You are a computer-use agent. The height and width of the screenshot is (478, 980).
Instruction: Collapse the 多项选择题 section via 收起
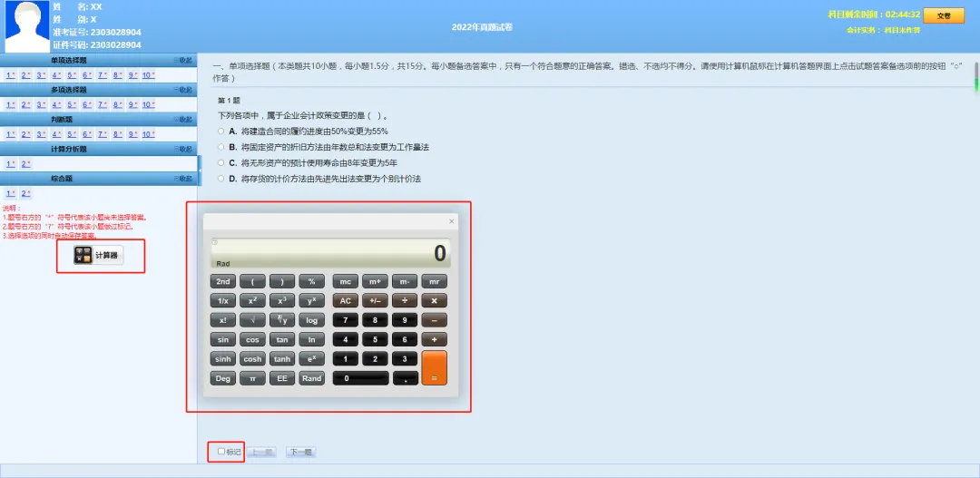pos(183,90)
